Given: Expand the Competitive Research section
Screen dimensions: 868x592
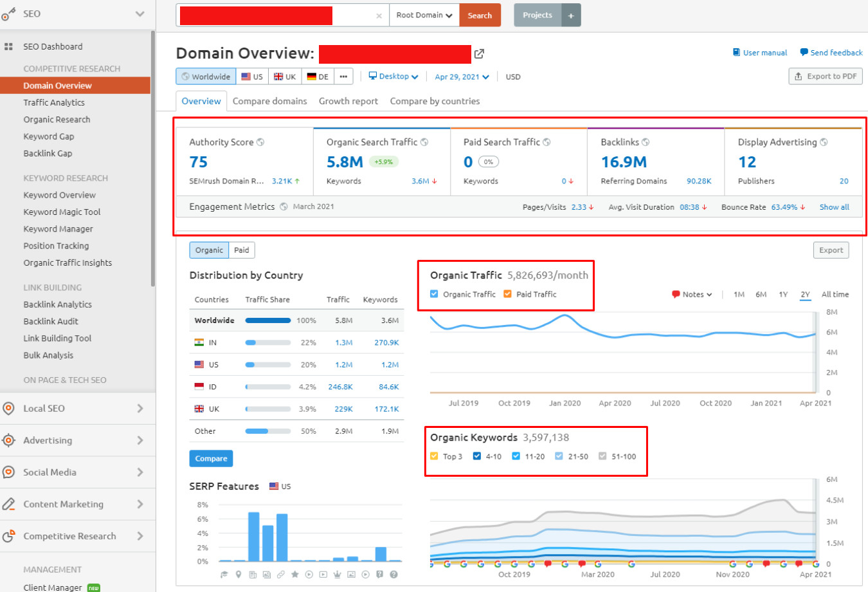Looking at the screenshot, I should pyautogui.click(x=140, y=536).
